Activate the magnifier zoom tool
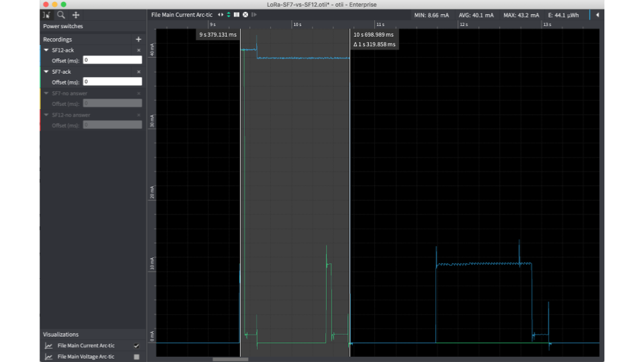This screenshot has height=362, width=644. (61, 15)
